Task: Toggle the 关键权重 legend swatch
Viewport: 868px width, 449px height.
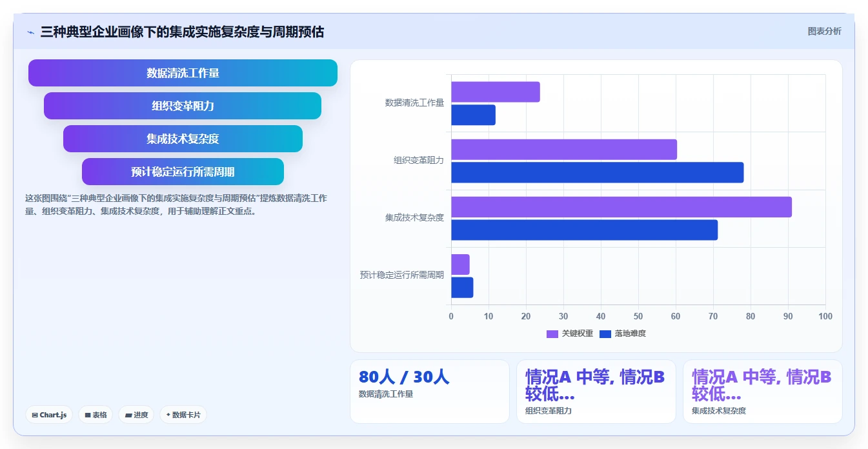Action: click(552, 334)
